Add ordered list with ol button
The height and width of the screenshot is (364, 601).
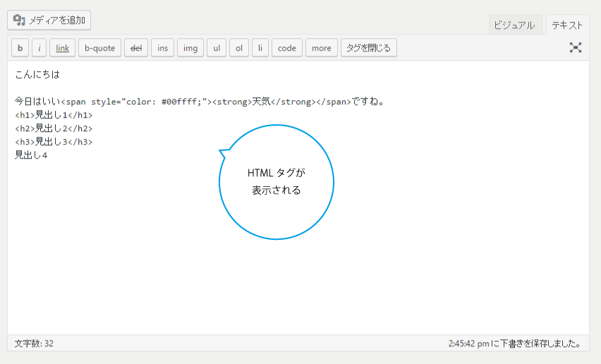click(x=239, y=48)
